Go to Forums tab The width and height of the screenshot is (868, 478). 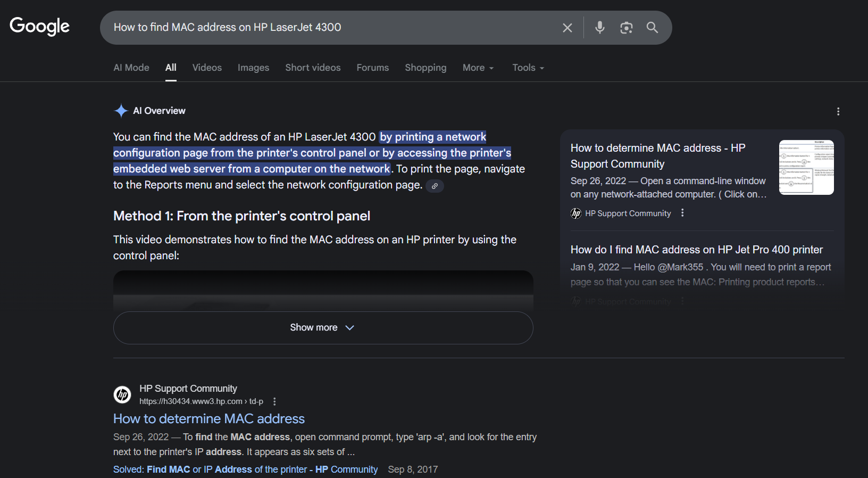(x=373, y=68)
